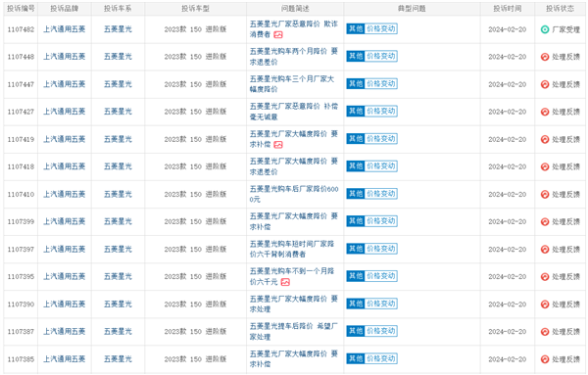Open brand link 上汽通用五菱 in row 1107399
Image resolution: width=588 pixels, height=375 pixels.
click(64, 221)
